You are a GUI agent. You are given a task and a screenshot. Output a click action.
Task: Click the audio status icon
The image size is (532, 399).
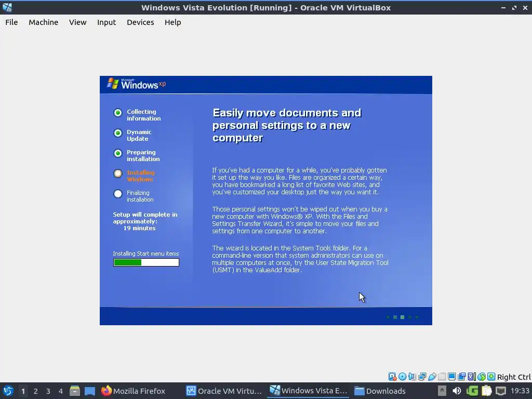(412, 377)
